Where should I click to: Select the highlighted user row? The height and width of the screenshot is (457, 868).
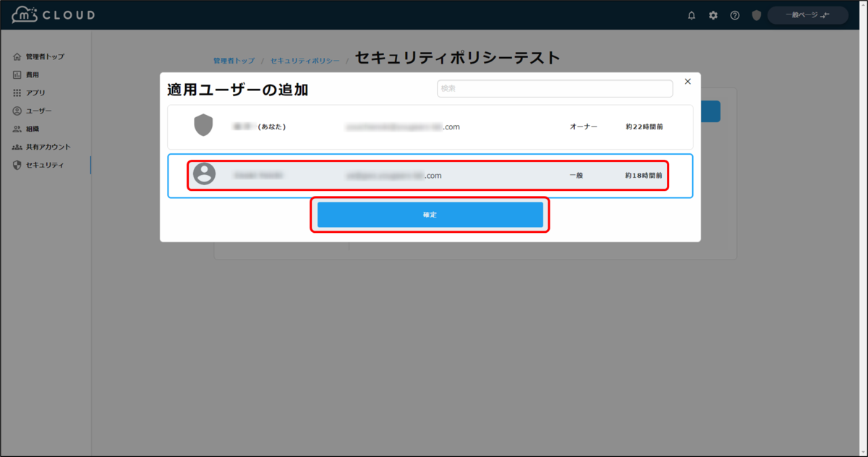pos(430,175)
